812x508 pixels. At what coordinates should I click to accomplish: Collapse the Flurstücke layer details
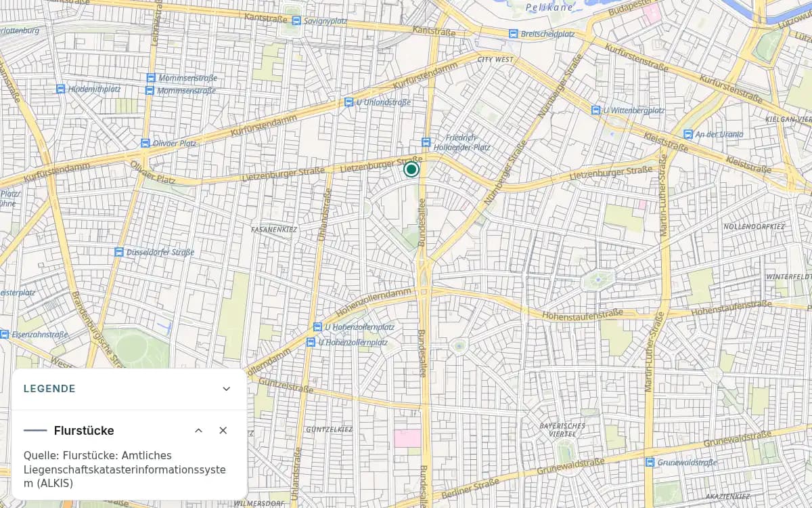[199, 431]
